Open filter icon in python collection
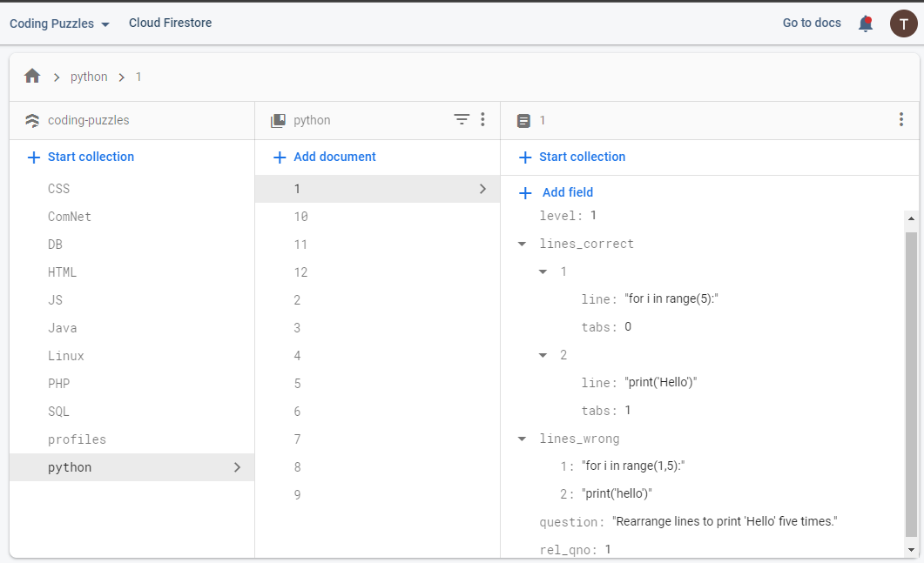This screenshot has height=563, width=924. coord(462,120)
